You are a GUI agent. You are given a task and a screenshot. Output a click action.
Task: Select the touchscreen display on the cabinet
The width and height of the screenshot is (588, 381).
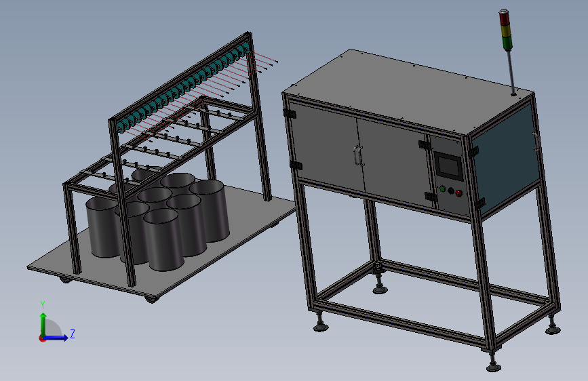[x=448, y=165]
